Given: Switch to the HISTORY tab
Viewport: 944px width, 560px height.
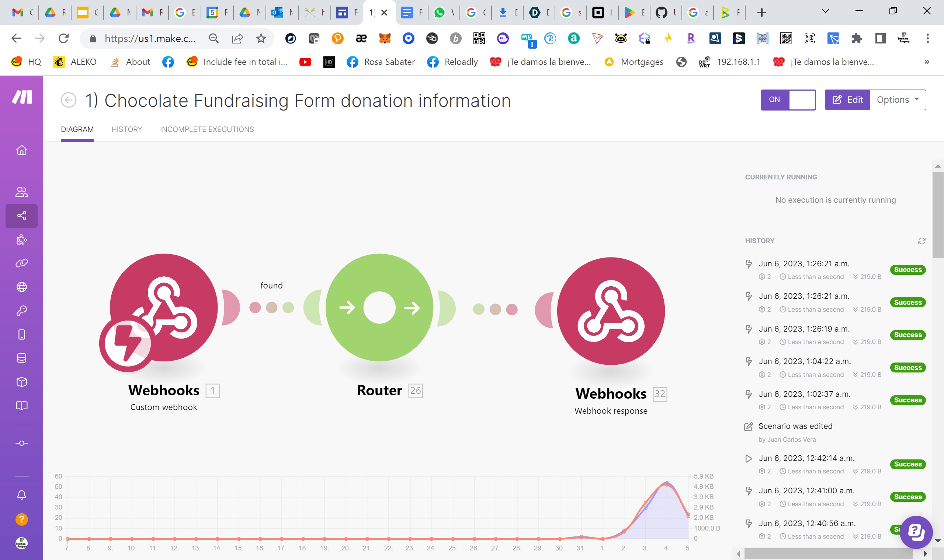Looking at the screenshot, I should [126, 129].
